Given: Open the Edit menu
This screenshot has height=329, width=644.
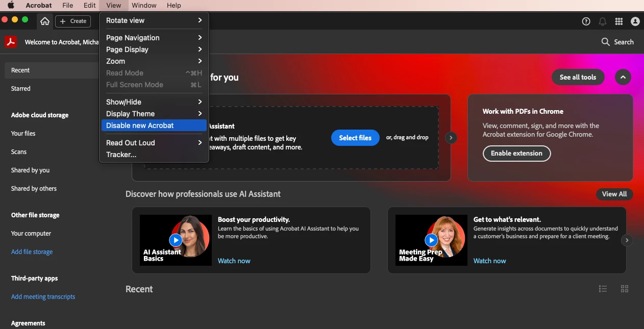Looking at the screenshot, I should tap(89, 5).
